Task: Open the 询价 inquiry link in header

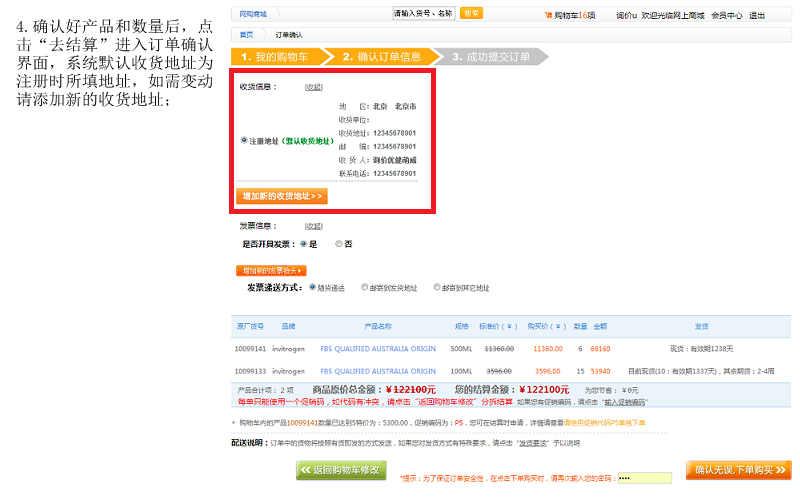Action: click(x=626, y=15)
